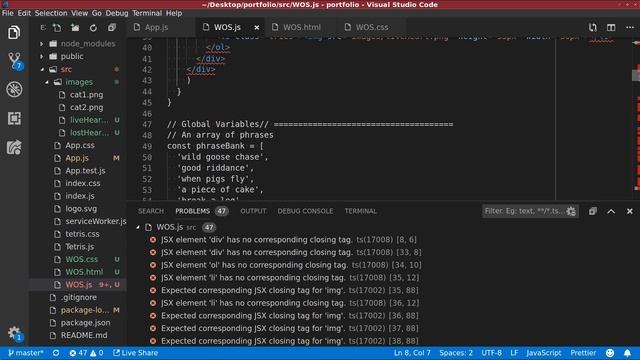
Task: Open the Help menu
Action: (x=174, y=13)
